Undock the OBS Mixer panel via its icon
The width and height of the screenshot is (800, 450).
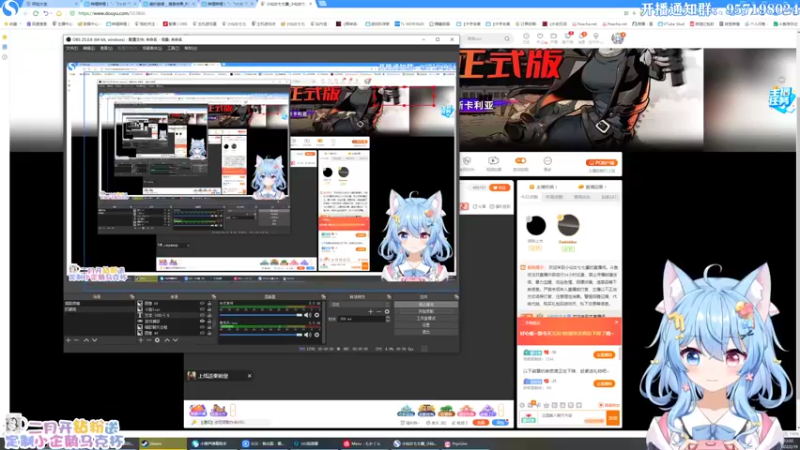pyautogui.click(x=323, y=296)
